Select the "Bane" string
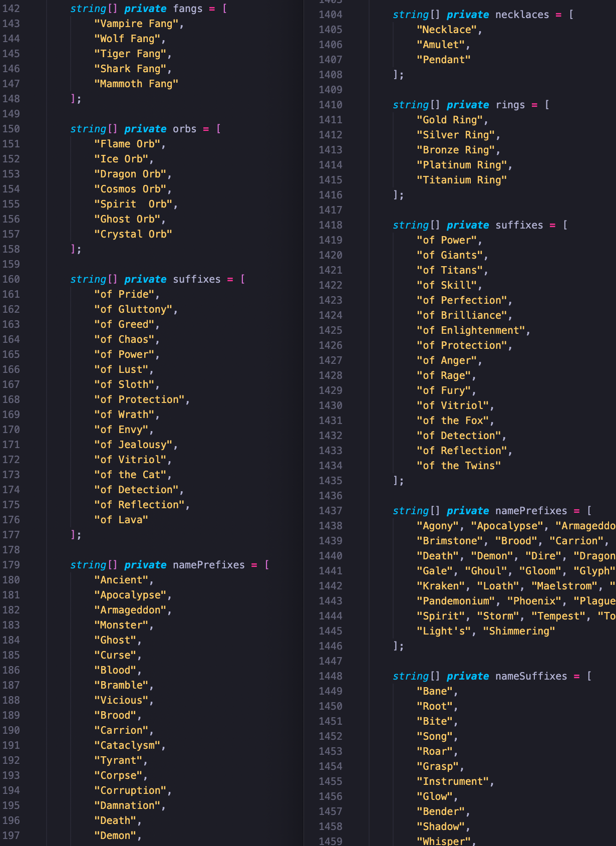Screen dimensions: 616x846 tap(435, 691)
